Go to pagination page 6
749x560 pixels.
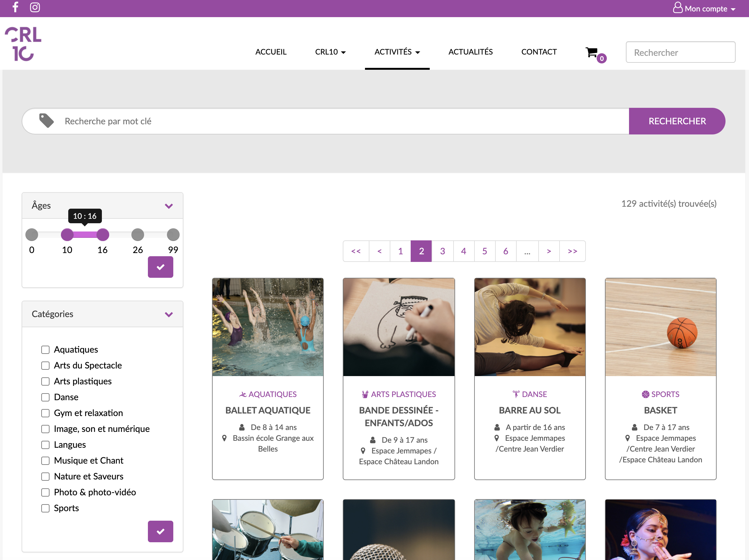[506, 251]
